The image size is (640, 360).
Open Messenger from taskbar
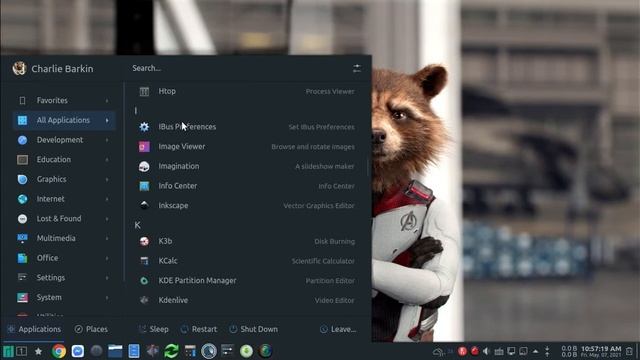[78, 351]
